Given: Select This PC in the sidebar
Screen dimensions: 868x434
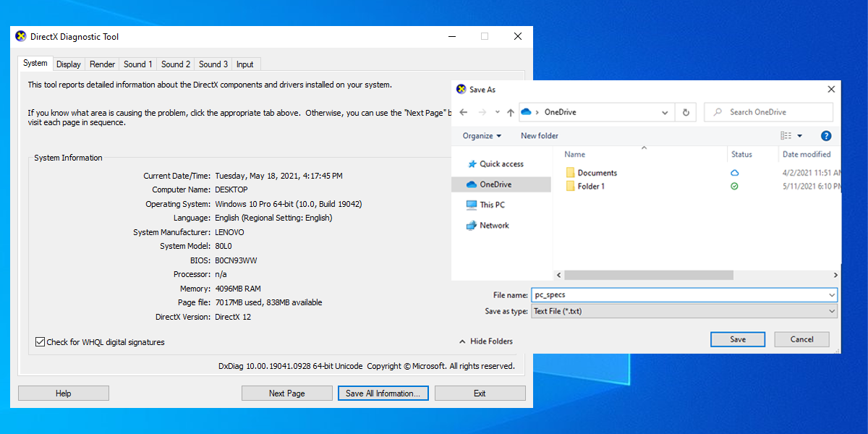Looking at the screenshot, I should pos(492,204).
